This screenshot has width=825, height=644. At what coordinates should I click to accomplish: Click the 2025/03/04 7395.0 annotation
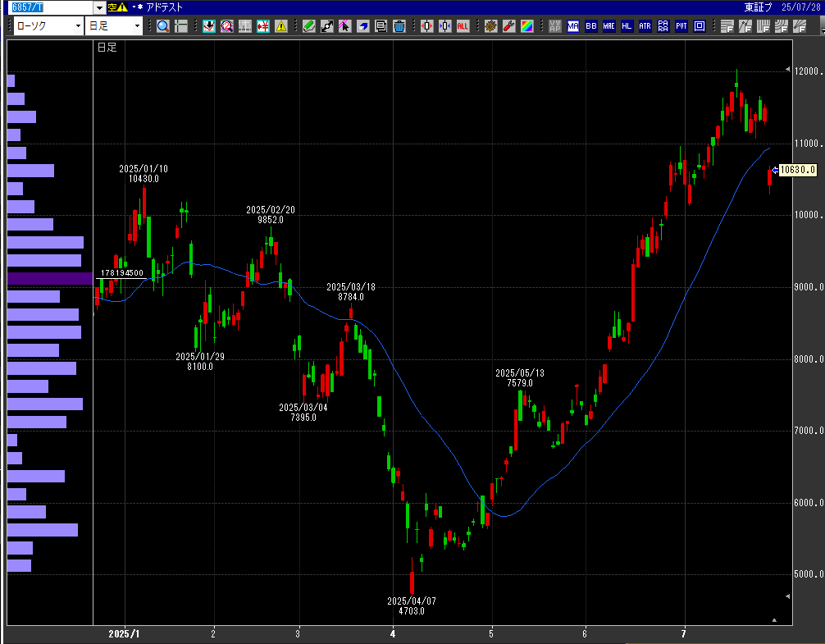point(303,413)
